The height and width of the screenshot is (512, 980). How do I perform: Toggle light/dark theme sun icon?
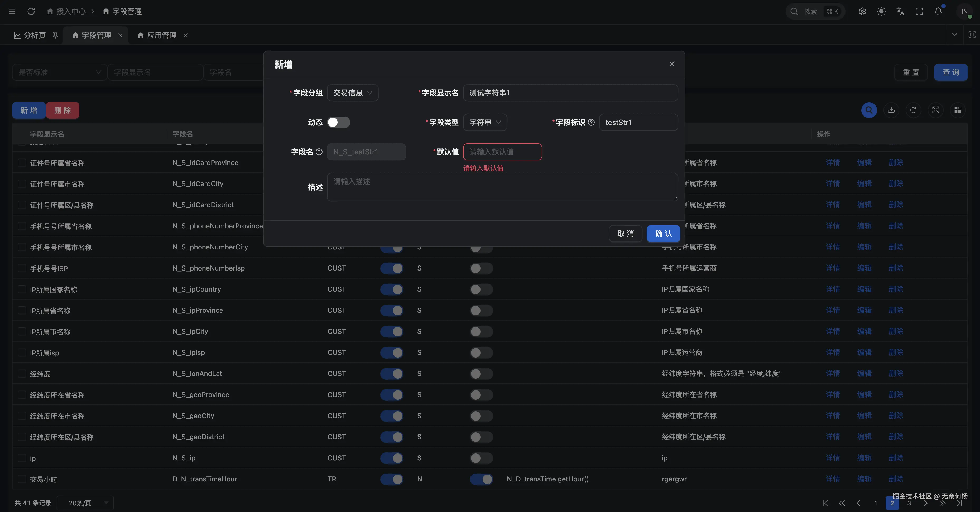881,11
